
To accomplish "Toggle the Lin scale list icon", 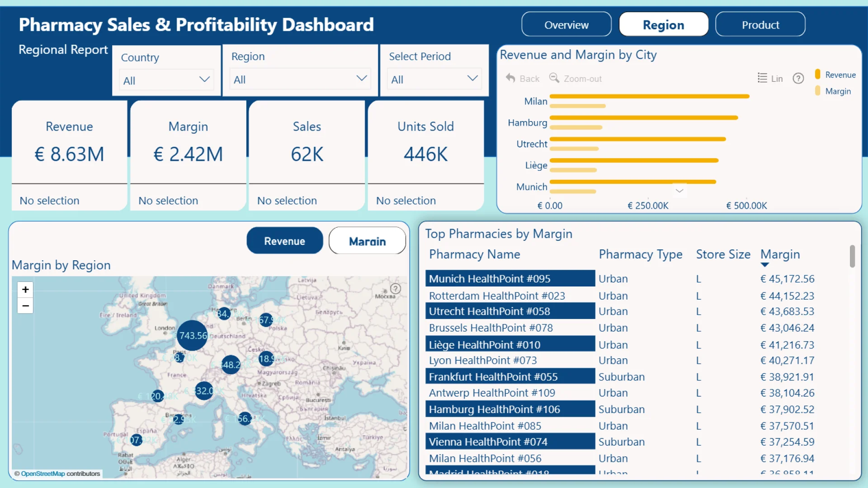I will 762,78.
